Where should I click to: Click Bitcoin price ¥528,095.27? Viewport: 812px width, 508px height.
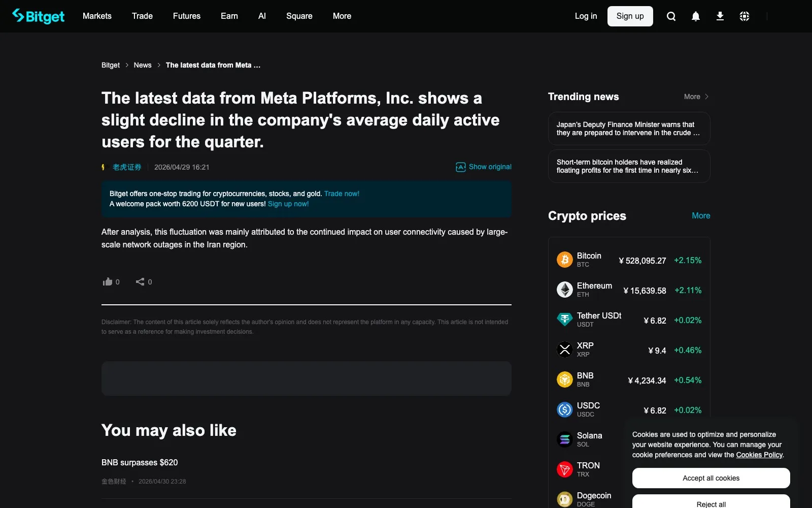(x=642, y=261)
